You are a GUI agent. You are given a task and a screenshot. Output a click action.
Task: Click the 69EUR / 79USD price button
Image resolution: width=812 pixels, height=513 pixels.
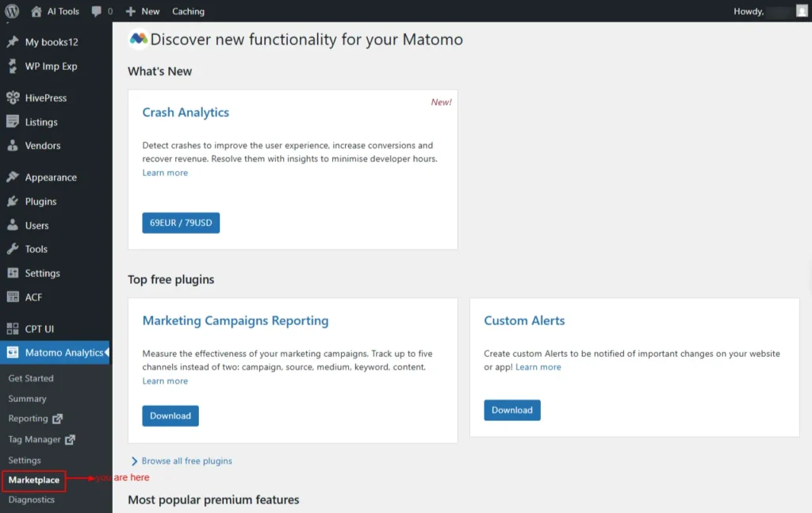pos(181,223)
